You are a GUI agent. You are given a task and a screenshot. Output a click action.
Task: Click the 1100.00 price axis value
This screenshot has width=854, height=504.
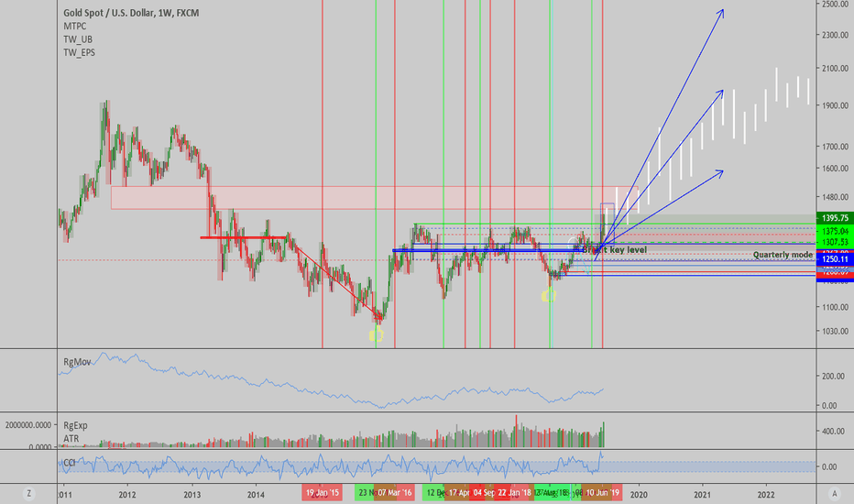(835, 307)
